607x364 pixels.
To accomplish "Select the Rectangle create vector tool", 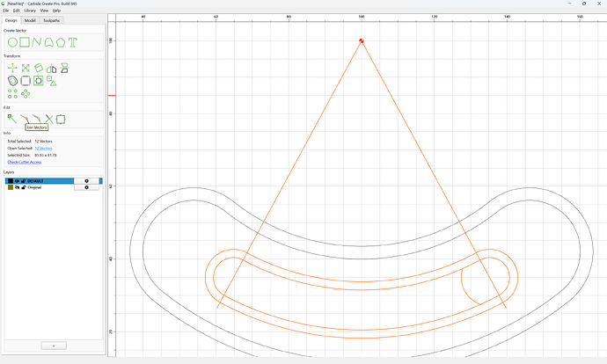I will pos(25,42).
